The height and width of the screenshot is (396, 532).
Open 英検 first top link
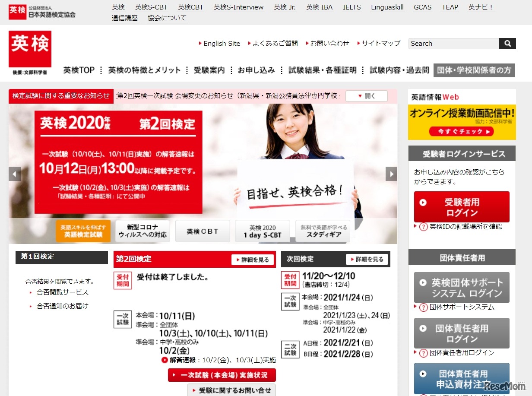pyautogui.click(x=118, y=7)
